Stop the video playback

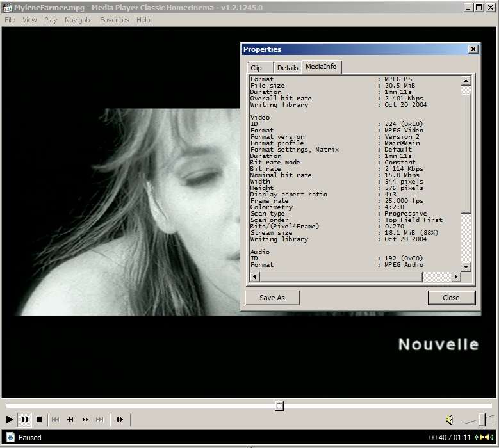click(x=39, y=420)
